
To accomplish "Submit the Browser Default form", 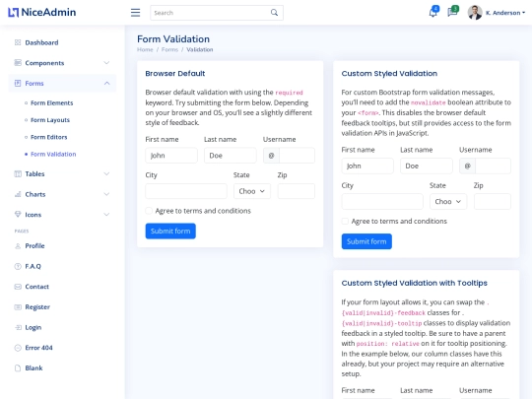I will coord(170,232).
